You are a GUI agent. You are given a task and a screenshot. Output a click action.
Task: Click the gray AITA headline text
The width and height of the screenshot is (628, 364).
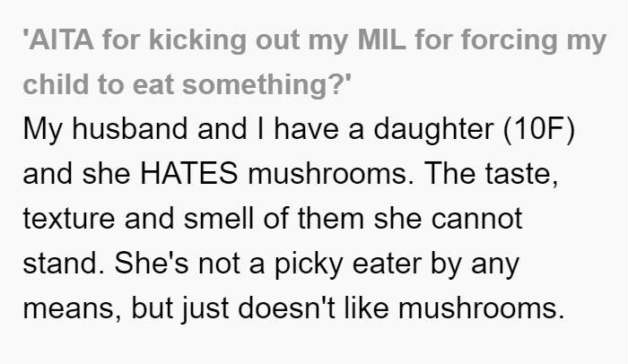(x=315, y=62)
